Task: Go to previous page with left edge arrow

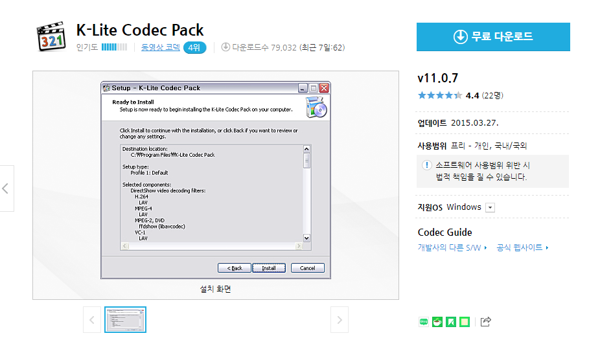Action: 6,188
